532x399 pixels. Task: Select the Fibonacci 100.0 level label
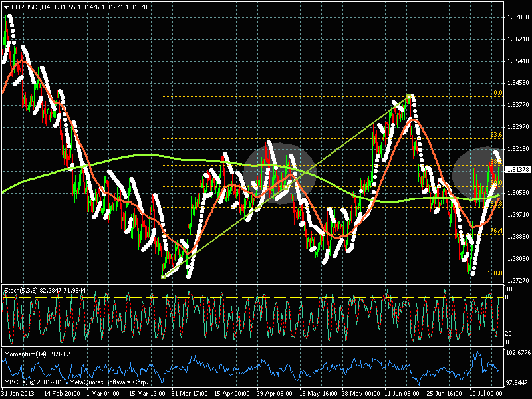point(494,273)
